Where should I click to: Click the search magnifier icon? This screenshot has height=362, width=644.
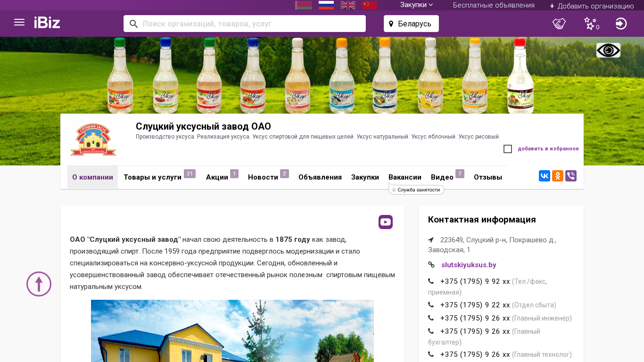click(x=134, y=24)
